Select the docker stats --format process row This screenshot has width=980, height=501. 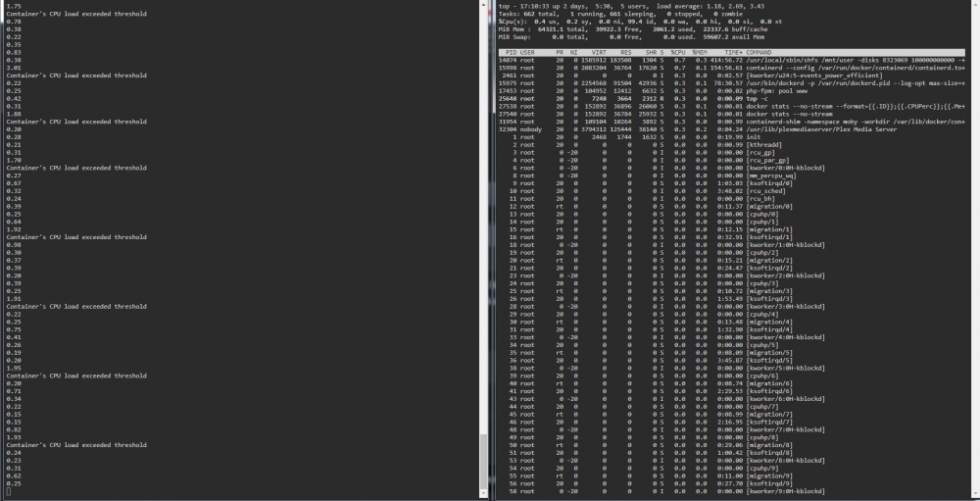tap(731, 106)
